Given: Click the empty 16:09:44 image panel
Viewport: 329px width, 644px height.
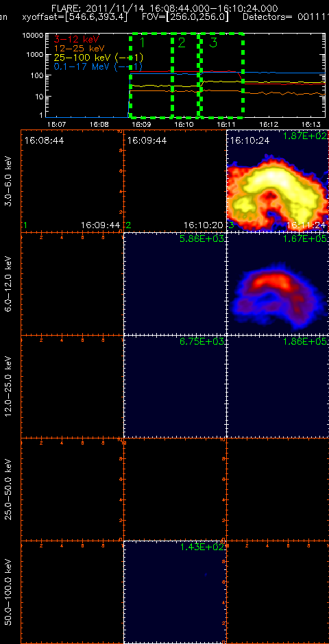Looking at the screenshot, I should pyautogui.click(x=175, y=181).
